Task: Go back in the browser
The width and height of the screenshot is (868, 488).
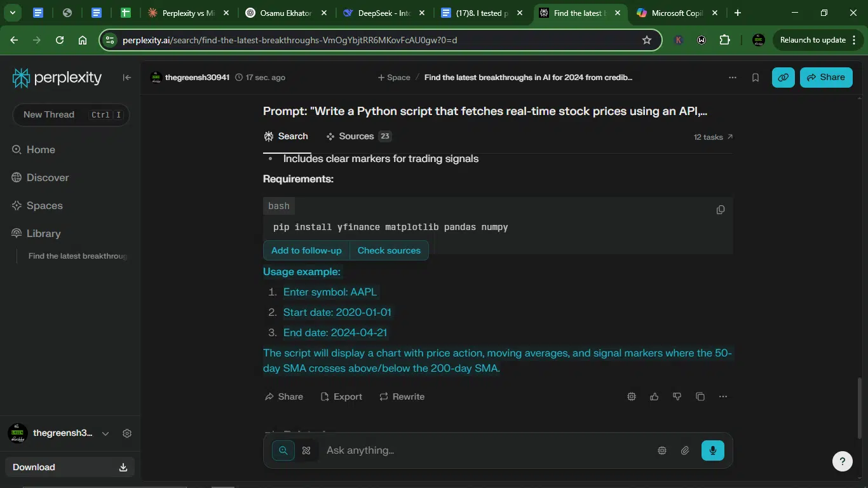Action: (x=14, y=40)
